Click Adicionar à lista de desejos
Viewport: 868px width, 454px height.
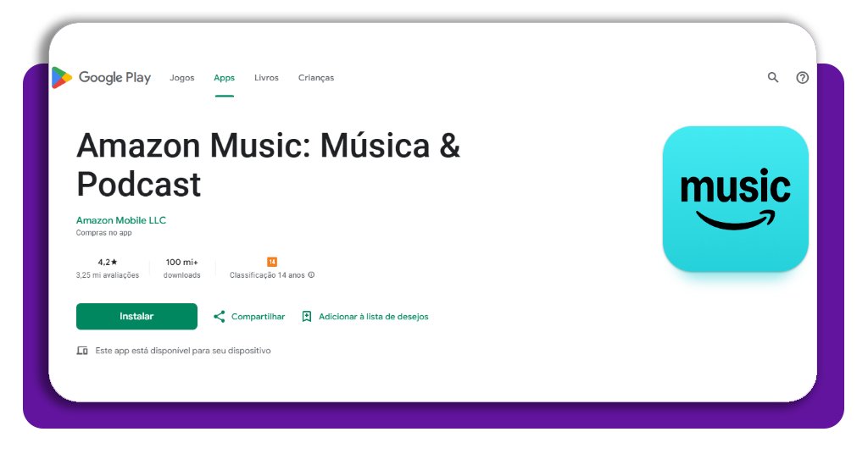click(x=374, y=316)
